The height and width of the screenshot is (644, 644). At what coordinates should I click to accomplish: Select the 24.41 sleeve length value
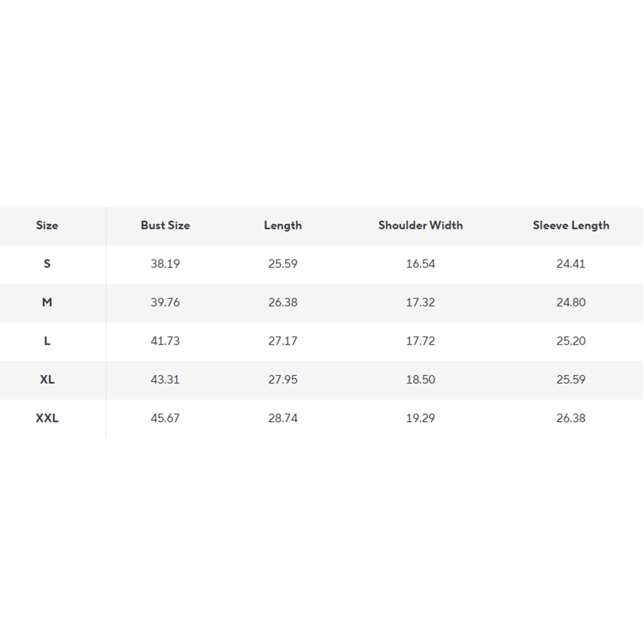[x=571, y=264]
